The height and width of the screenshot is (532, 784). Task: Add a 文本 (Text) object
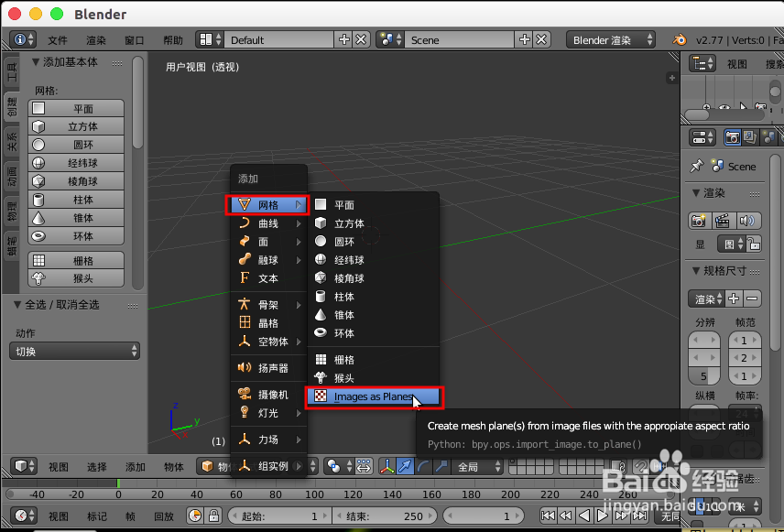click(269, 278)
